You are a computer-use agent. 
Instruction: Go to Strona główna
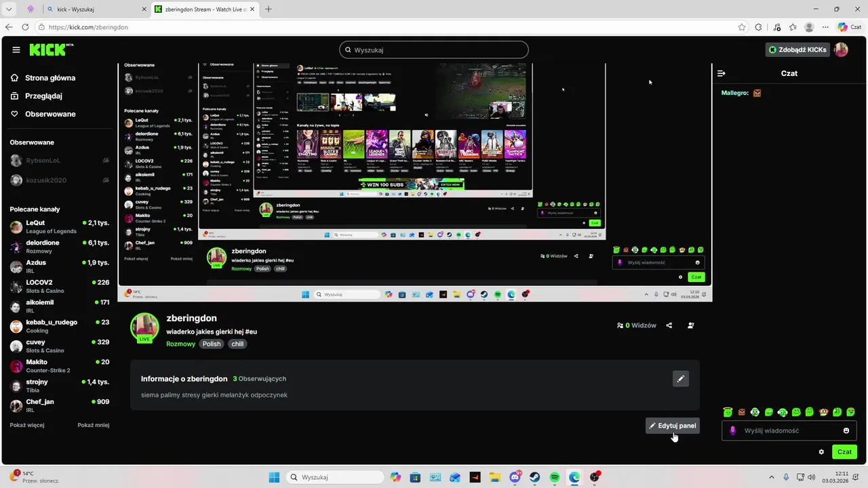43,78
